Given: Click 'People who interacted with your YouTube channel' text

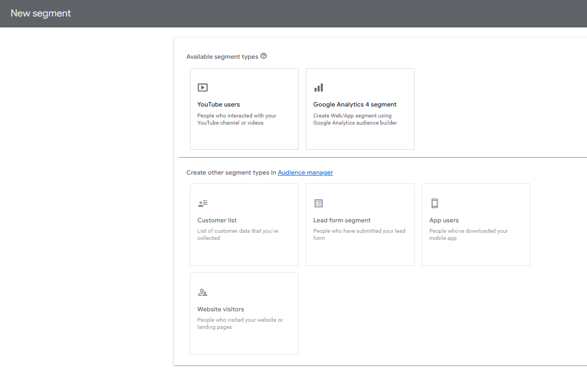Looking at the screenshot, I should pos(237,119).
